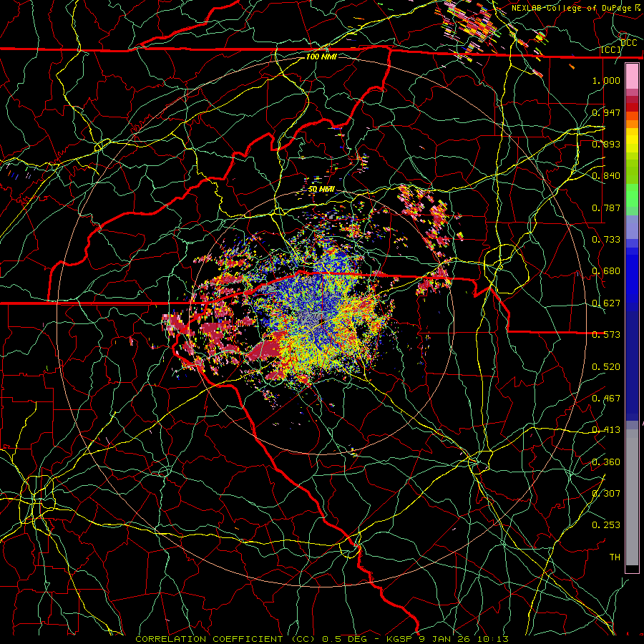Click CORRELATION COEFFICIENT in bottom caption
644x644 pixels.
[x=210, y=639]
